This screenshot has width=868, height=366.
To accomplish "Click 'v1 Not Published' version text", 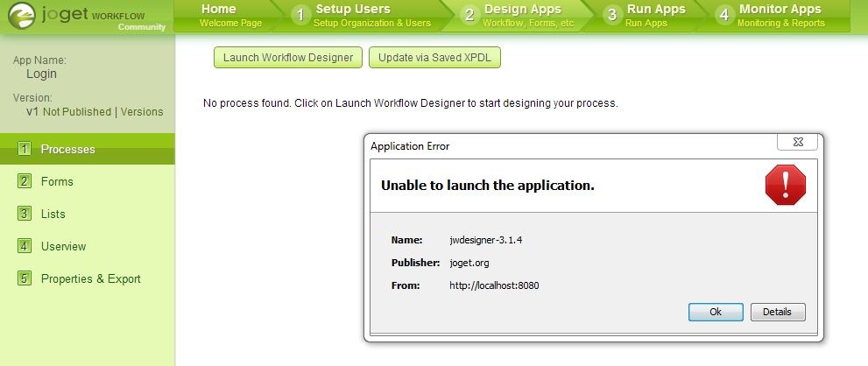I will (68, 112).
